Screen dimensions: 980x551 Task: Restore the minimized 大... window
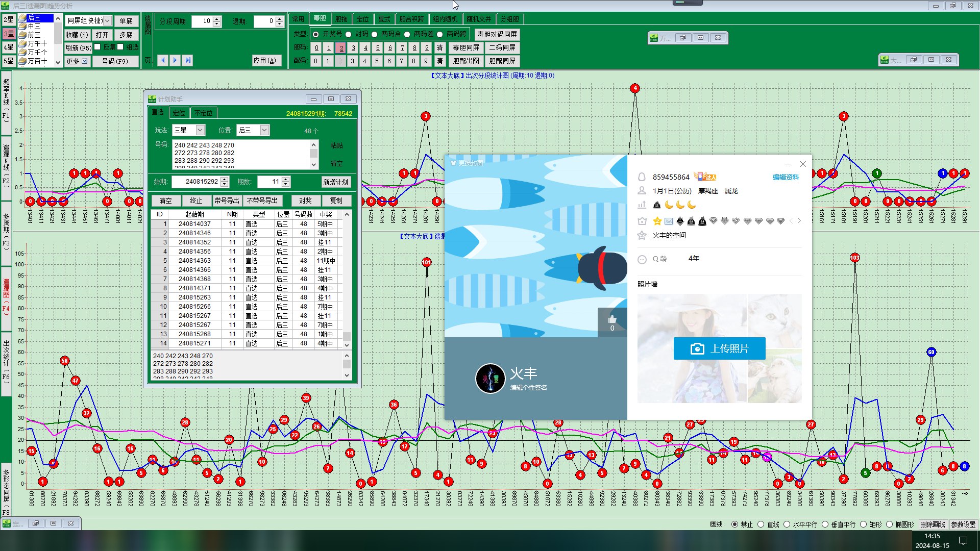[x=914, y=60]
